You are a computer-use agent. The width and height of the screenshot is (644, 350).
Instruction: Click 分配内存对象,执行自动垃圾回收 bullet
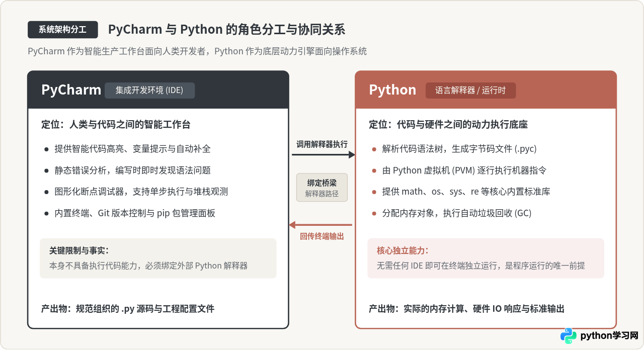tap(457, 213)
